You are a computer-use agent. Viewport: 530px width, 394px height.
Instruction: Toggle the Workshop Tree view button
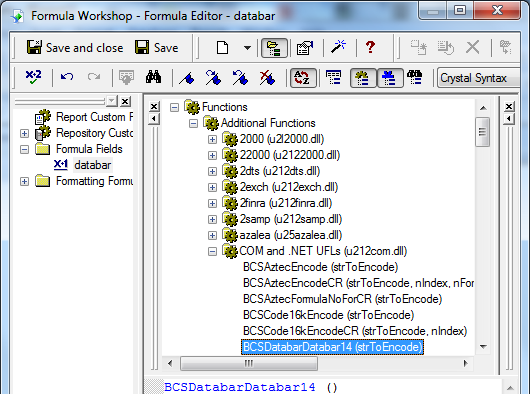274,48
